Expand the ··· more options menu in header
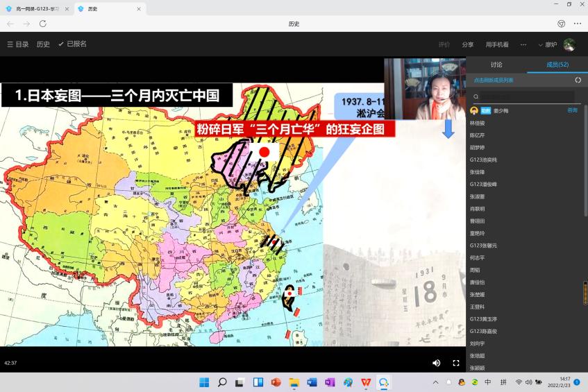 523,44
